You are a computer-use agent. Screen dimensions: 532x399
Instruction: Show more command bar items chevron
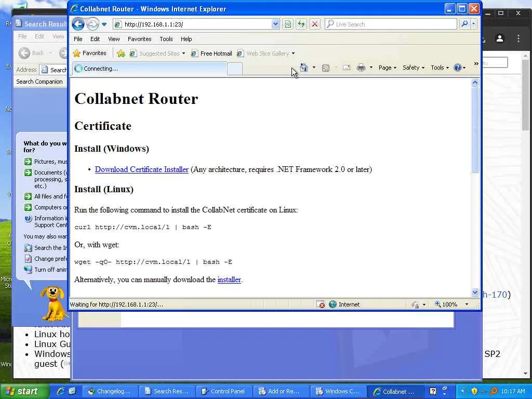coord(476,63)
